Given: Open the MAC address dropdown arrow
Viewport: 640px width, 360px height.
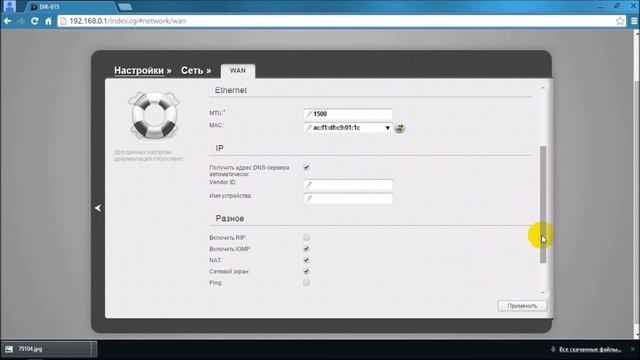Looking at the screenshot, I should coord(387,128).
